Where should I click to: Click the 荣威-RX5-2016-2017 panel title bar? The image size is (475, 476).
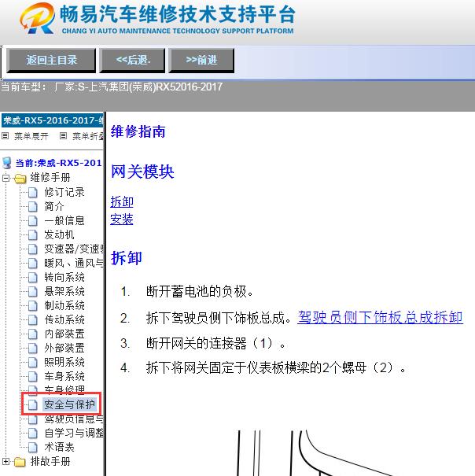click(52, 121)
